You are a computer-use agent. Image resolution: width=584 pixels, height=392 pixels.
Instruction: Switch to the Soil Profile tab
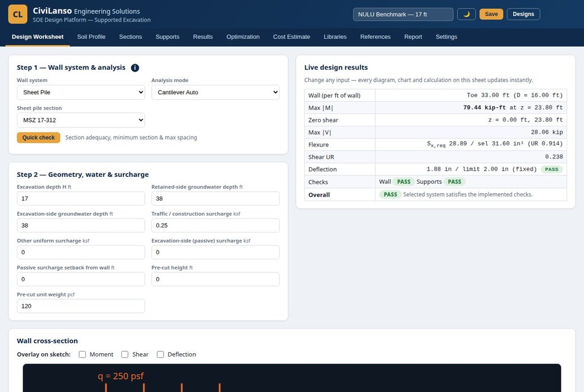(x=91, y=37)
